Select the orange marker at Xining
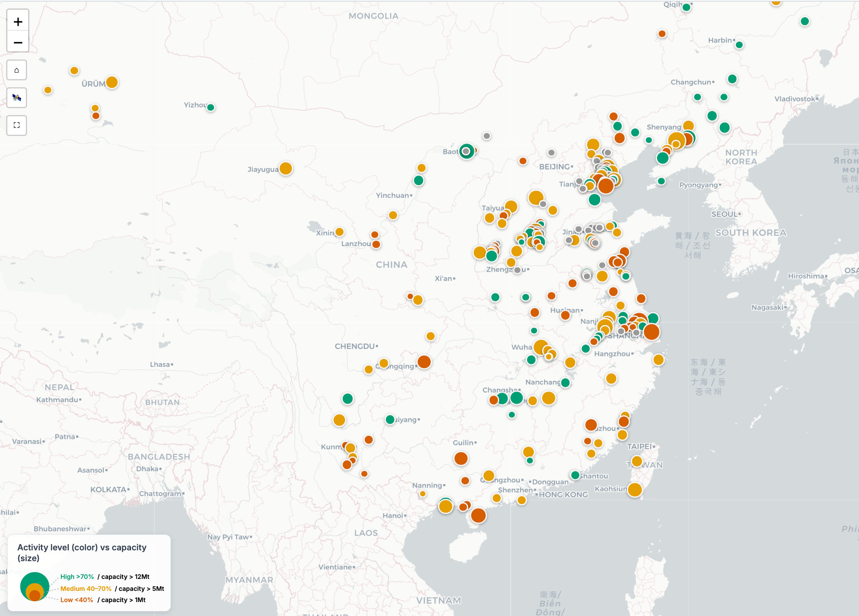This screenshot has height=616, width=859. (340, 232)
